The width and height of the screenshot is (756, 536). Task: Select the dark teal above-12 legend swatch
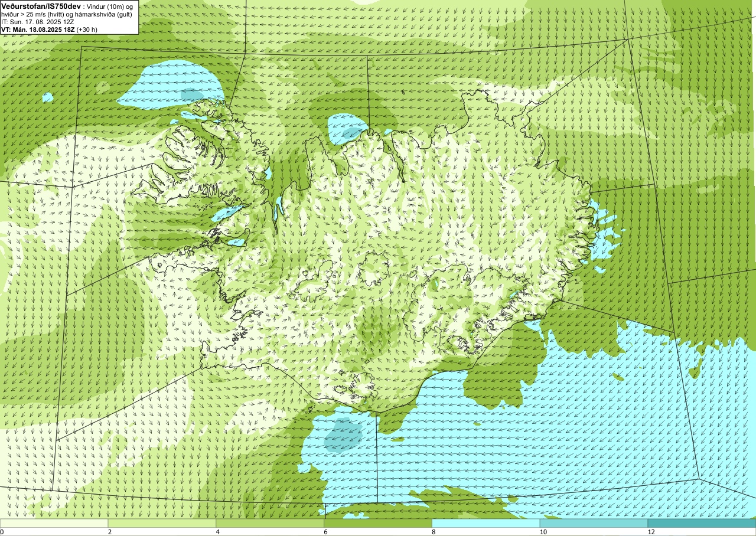click(x=702, y=523)
